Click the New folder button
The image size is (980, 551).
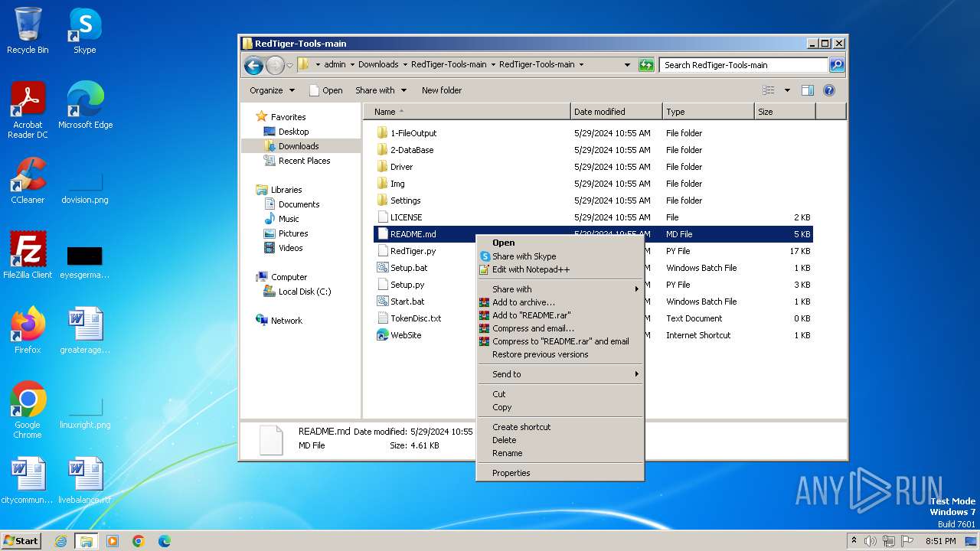pyautogui.click(x=442, y=90)
